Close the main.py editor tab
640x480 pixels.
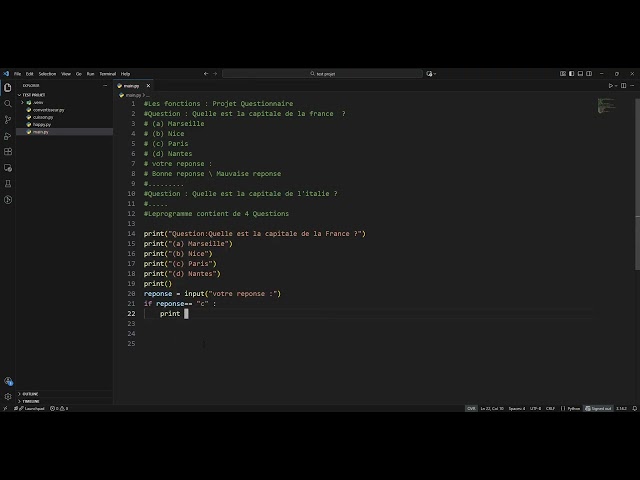[148, 86]
